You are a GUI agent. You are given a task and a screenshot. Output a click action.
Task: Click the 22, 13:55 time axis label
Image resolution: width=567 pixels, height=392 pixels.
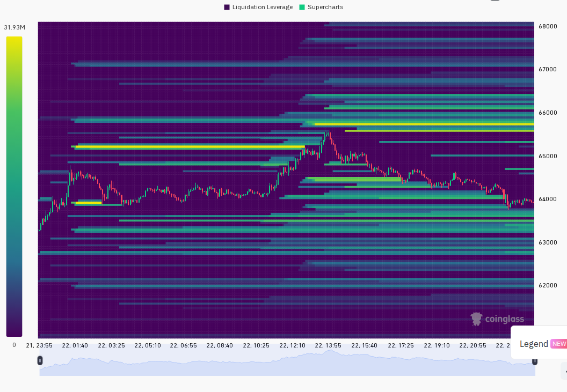coord(328,345)
